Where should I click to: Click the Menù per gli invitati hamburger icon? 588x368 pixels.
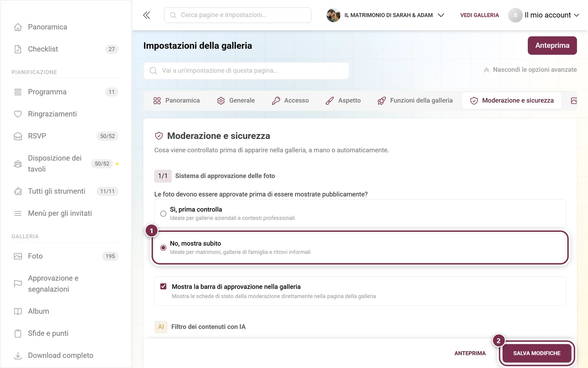click(x=18, y=213)
